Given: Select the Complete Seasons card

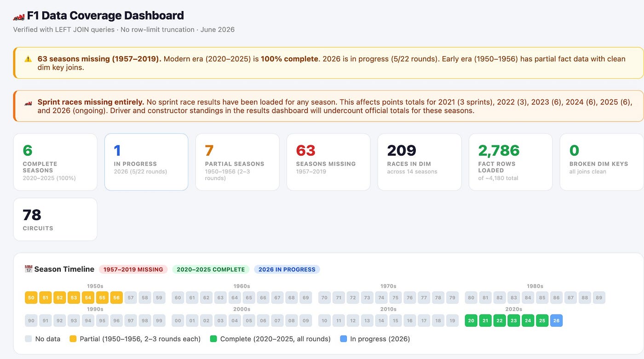Looking at the screenshot, I should (x=55, y=162).
